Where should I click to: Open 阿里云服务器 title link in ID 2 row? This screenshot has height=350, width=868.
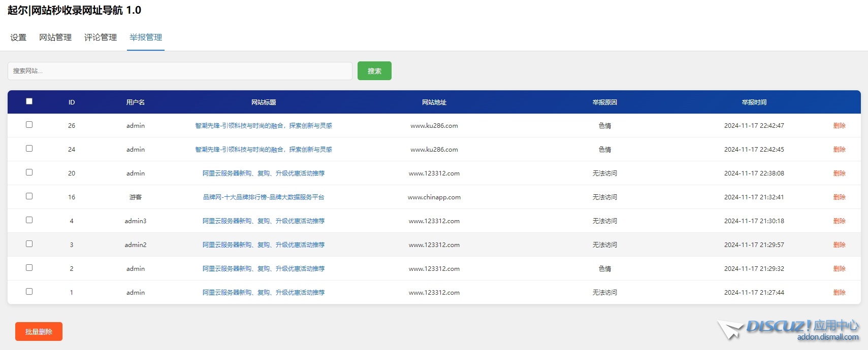click(x=264, y=269)
